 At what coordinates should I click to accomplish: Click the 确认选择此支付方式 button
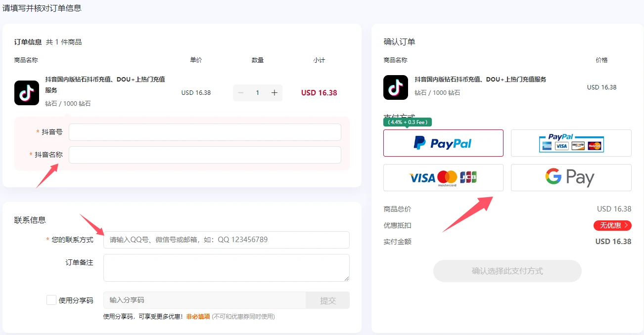click(x=507, y=271)
